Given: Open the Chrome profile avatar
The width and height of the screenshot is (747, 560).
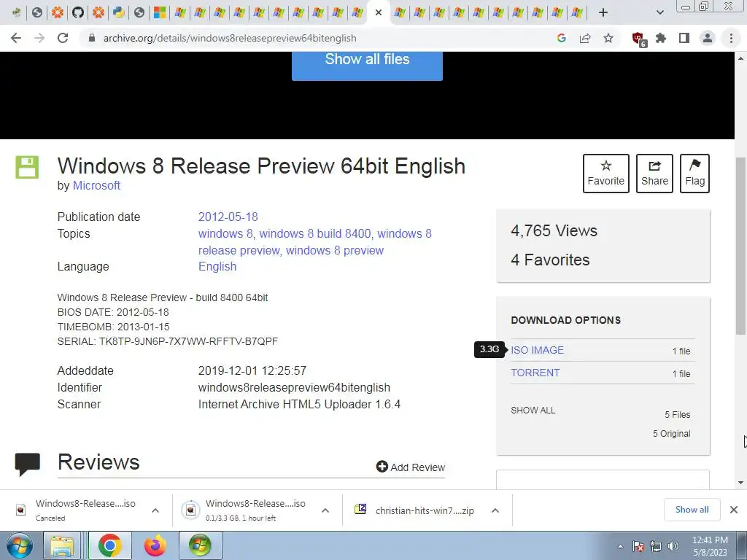Looking at the screenshot, I should point(708,38).
